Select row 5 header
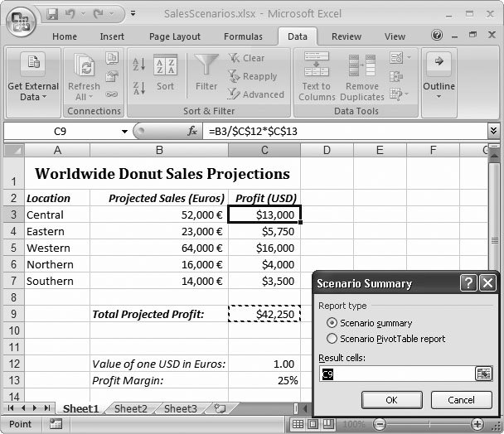The height and width of the screenshot is (434, 504). pos(13,248)
